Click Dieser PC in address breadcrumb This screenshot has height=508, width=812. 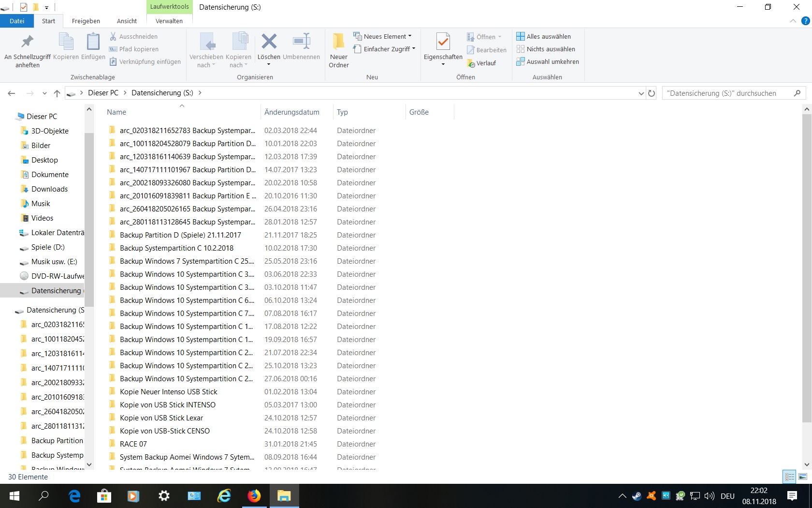pos(103,93)
